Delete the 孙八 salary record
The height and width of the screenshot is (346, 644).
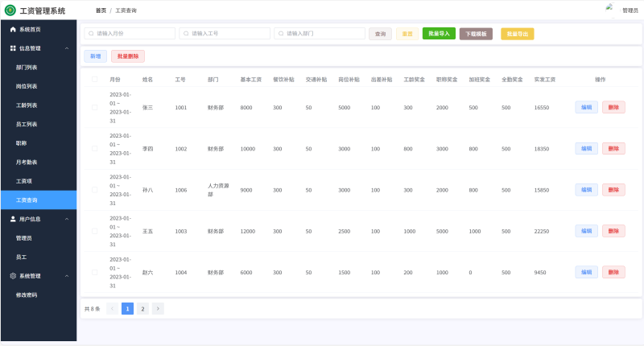click(x=613, y=190)
